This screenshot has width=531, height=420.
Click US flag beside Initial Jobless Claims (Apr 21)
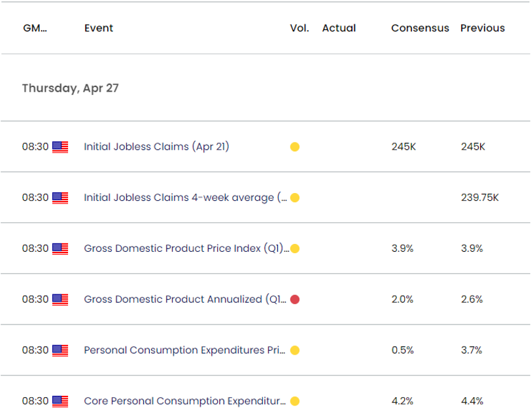click(60, 147)
